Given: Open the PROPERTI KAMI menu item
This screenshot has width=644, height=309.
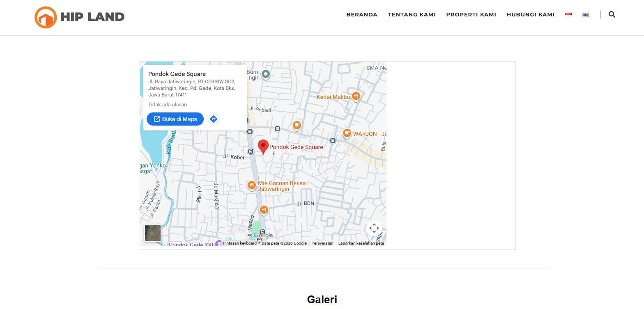Looking at the screenshot, I should (x=471, y=15).
